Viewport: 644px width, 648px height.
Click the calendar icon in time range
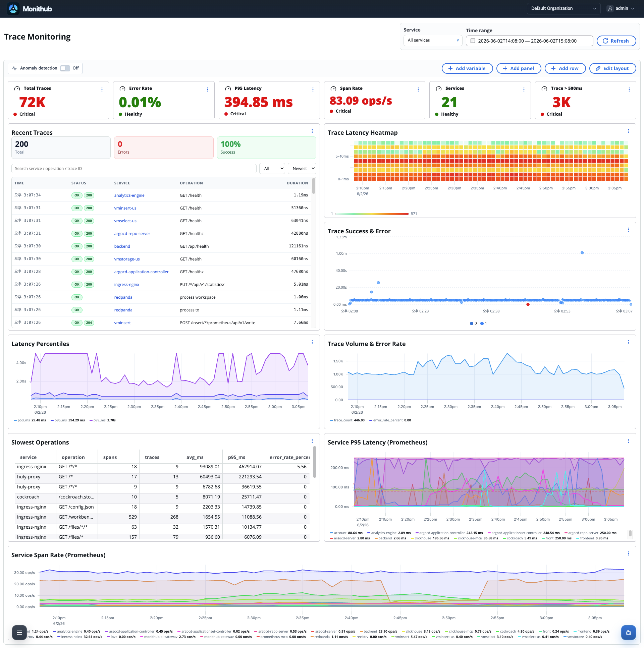[473, 41]
